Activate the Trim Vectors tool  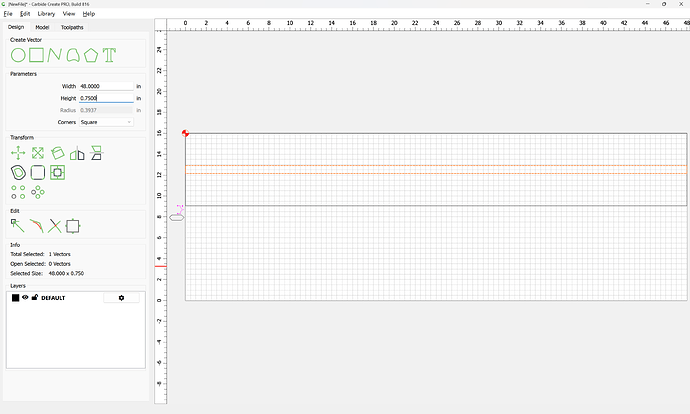pos(55,226)
